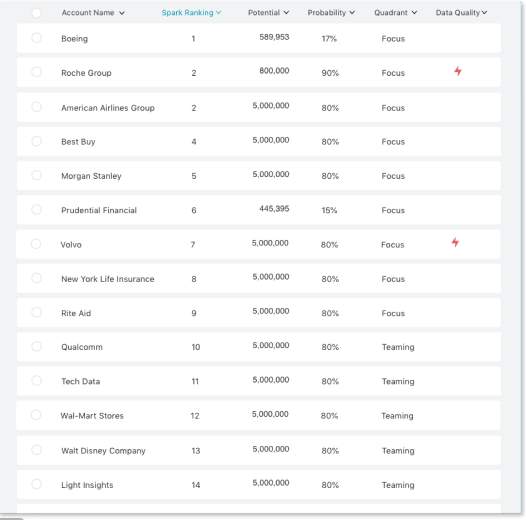Click the Focus quadrant for Rite Aid
Viewport: 526px width, 520px height.
pos(393,313)
